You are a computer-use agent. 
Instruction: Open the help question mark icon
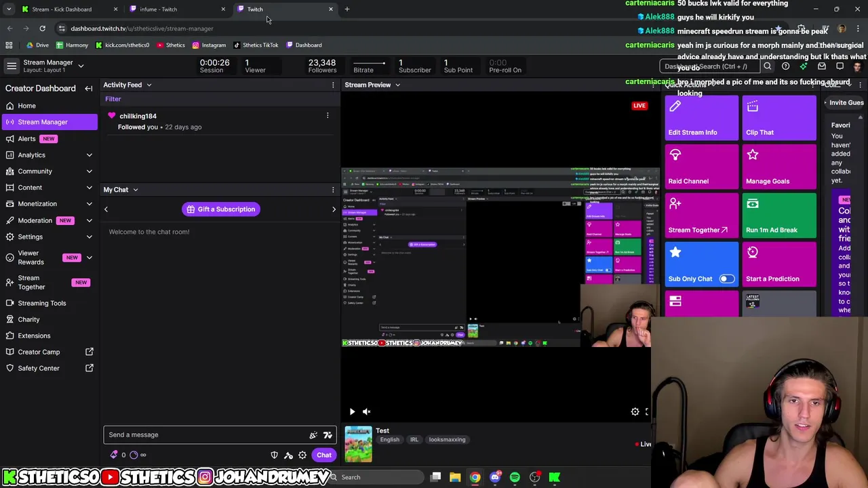tap(785, 66)
